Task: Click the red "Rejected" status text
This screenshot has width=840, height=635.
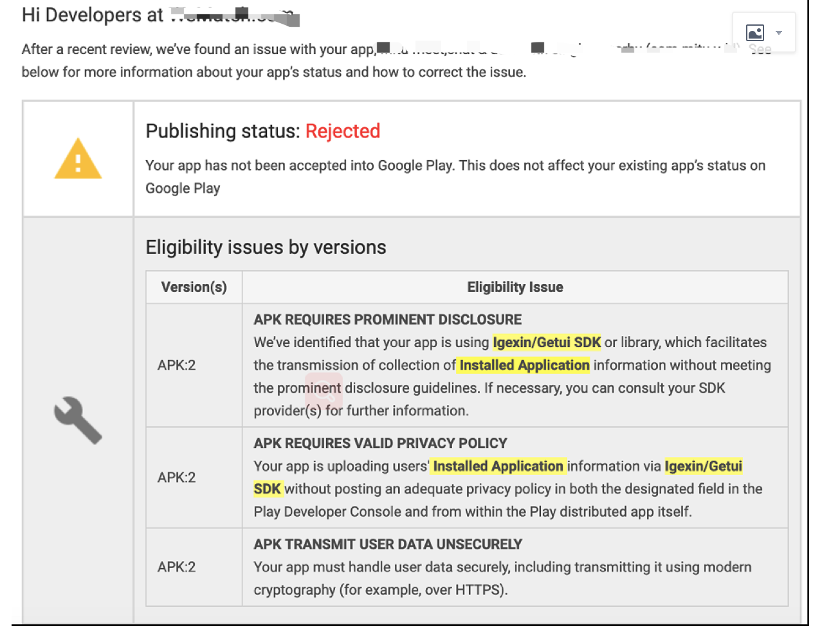Action: coord(343,131)
